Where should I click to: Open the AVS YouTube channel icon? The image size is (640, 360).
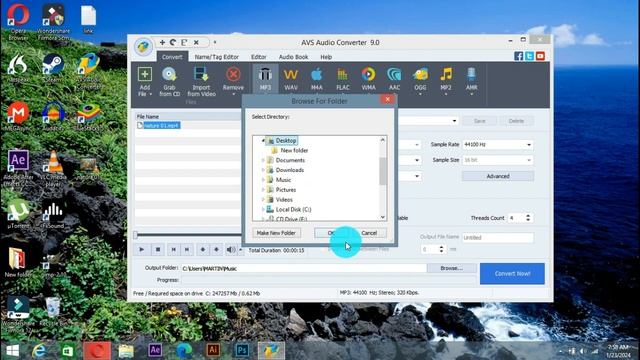540,56
